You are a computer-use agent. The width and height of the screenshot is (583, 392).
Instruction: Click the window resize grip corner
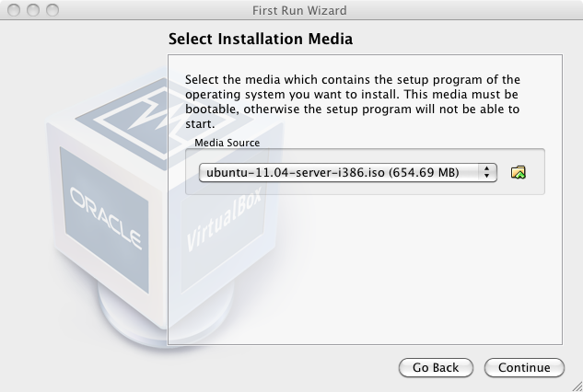pyautogui.click(x=577, y=386)
